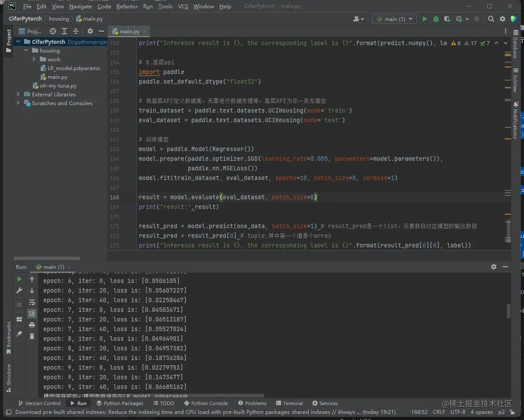
Task: Hide the Project tool window
Action: [x=101, y=31]
